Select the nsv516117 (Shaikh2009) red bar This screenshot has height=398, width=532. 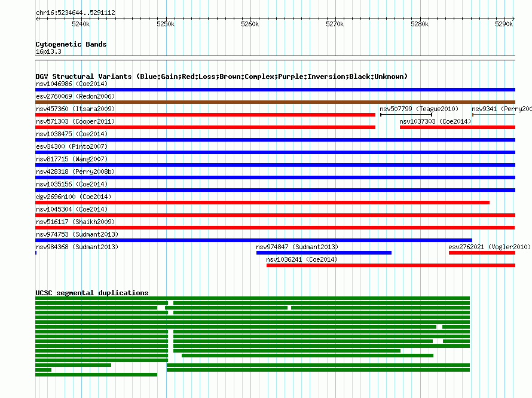275,228
